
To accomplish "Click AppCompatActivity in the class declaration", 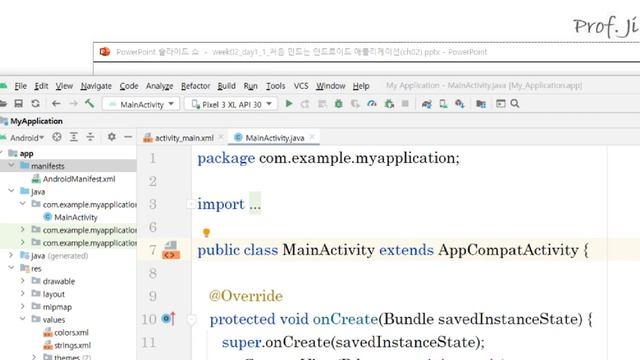I will [x=508, y=250].
